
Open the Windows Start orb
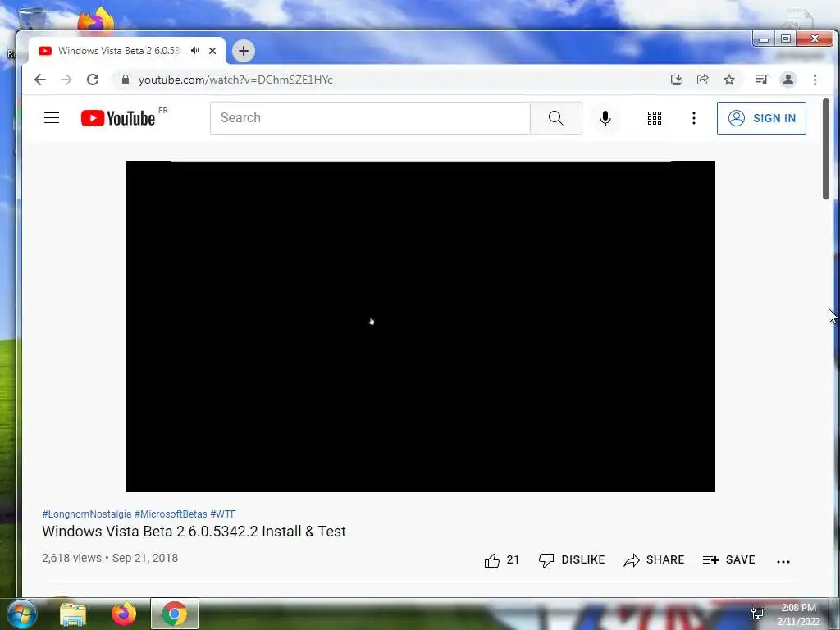22,614
